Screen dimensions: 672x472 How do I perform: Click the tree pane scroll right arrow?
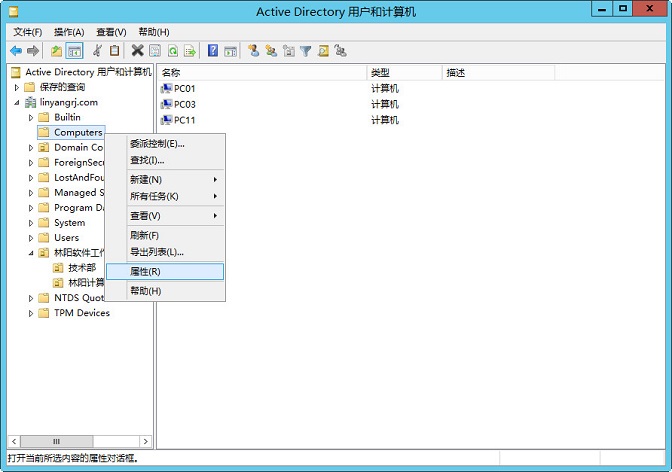click(x=146, y=441)
